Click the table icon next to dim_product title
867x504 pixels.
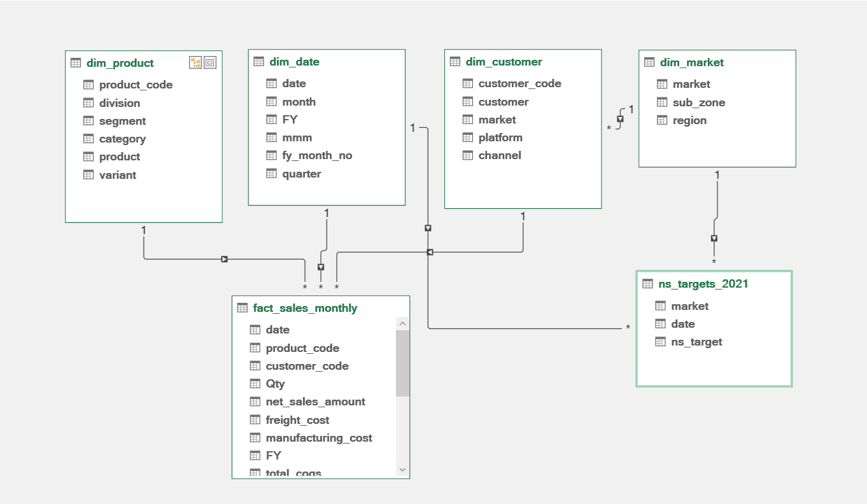76,63
